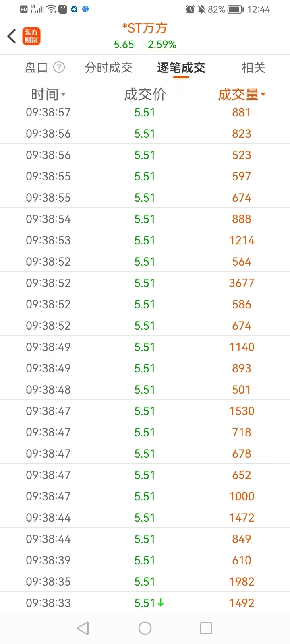Open recent apps square button
Image resolution: width=290 pixels, height=644 pixels.
(x=206, y=628)
